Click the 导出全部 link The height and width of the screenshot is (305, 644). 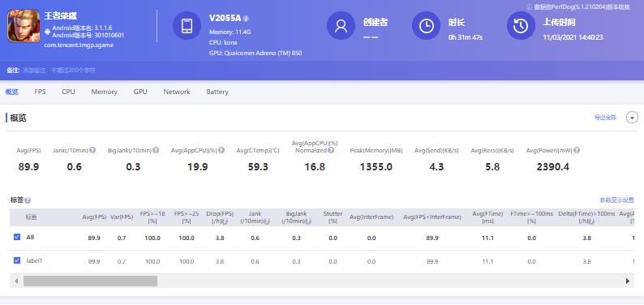605,118
